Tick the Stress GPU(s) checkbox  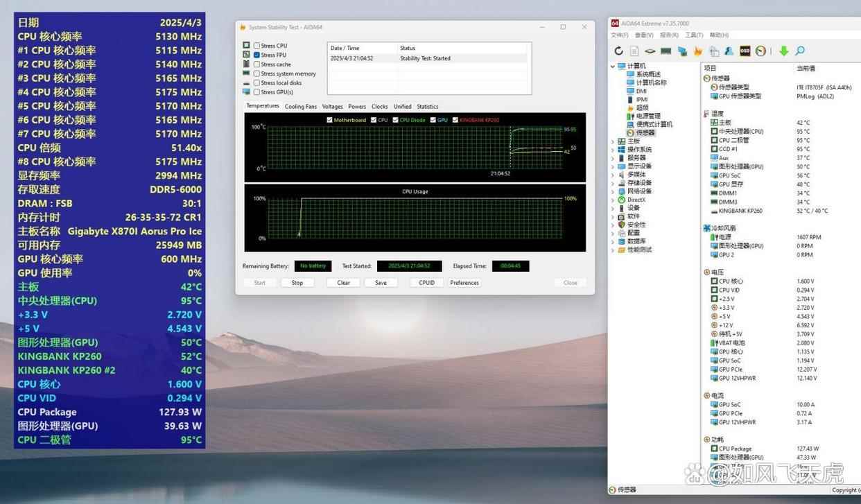point(257,92)
